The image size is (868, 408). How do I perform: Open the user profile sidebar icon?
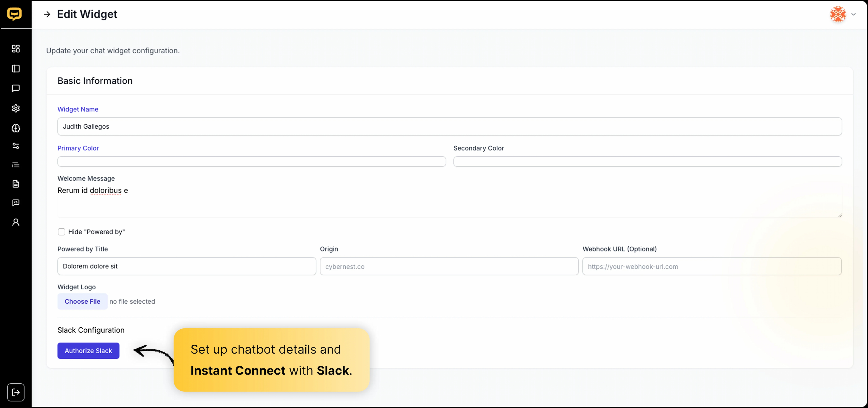pyautogui.click(x=16, y=222)
